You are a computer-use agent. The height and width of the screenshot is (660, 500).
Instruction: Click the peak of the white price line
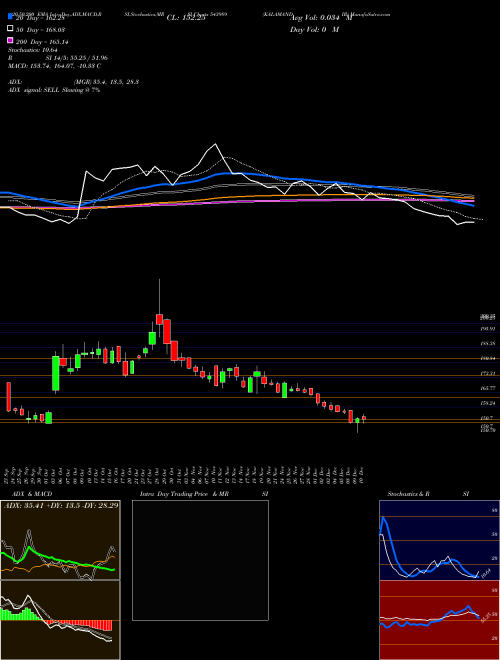(x=216, y=144)
